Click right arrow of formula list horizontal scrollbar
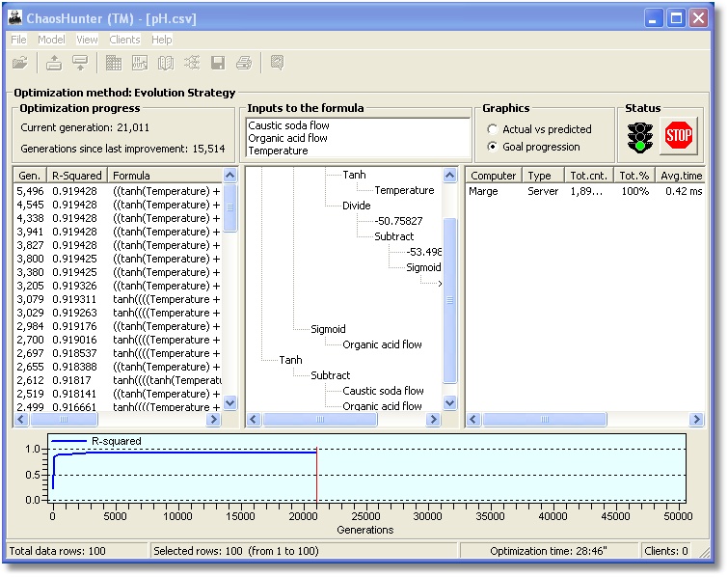 (213, 420)
